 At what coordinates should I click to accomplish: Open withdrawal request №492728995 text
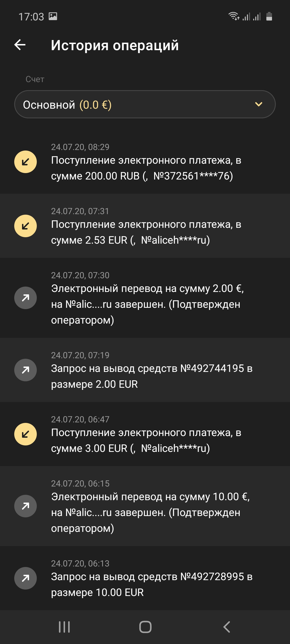(x=152, y=584)
